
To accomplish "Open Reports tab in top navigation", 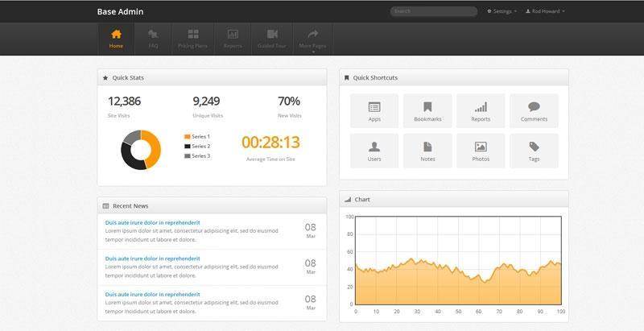I will [x=233, y=39].
